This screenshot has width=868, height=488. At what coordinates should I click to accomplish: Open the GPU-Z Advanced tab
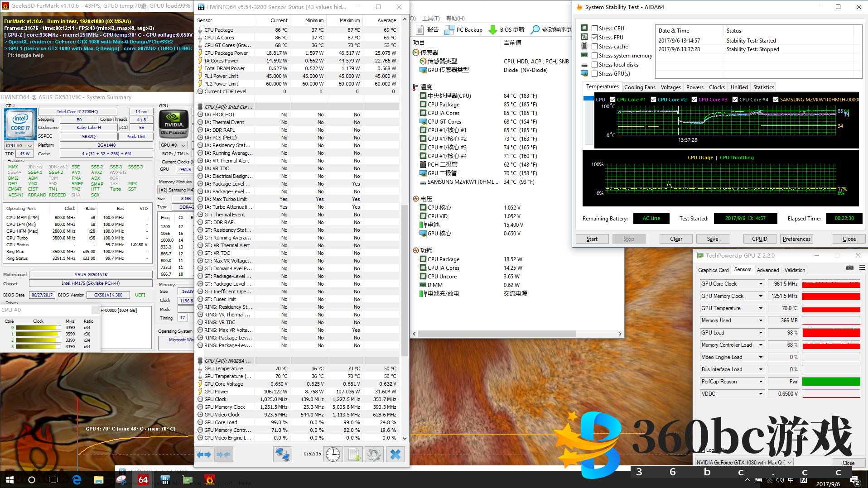coord(767,270)
